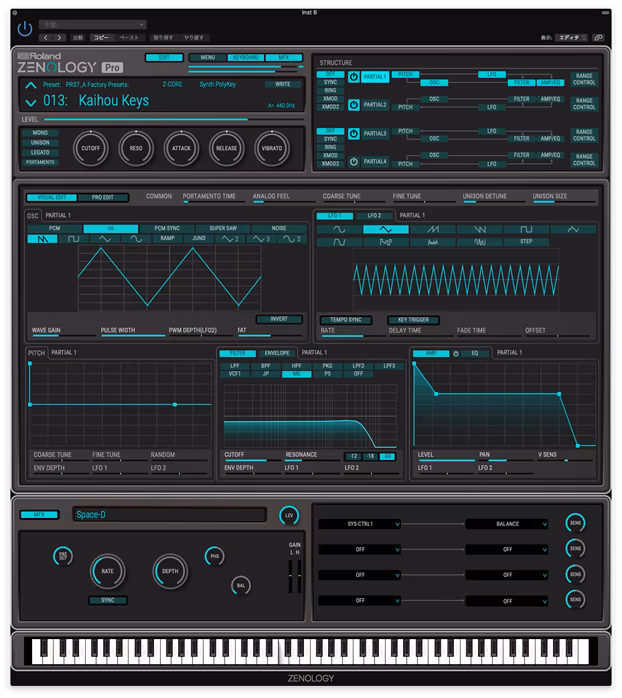Click the left arrow in the top toolbar

click(x=46, y=38)
